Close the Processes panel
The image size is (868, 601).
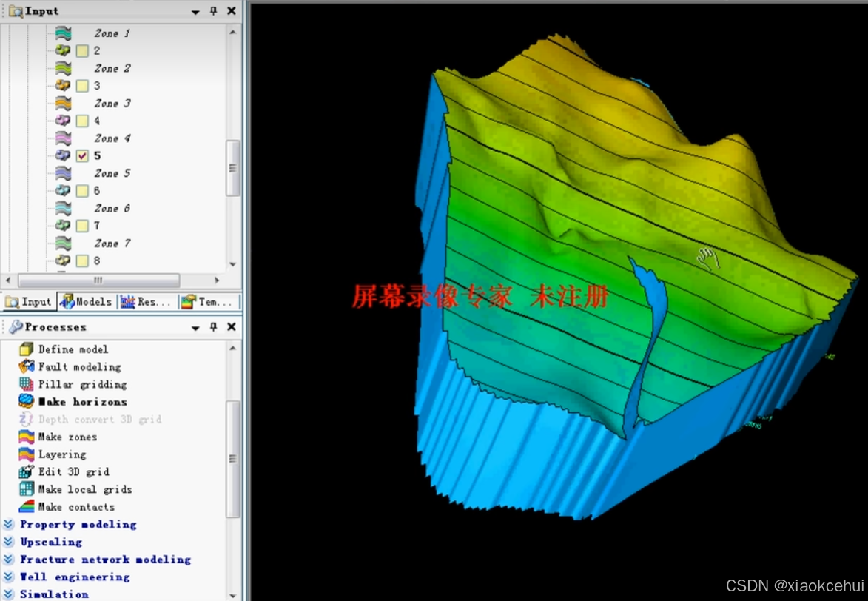click(232, 327)
